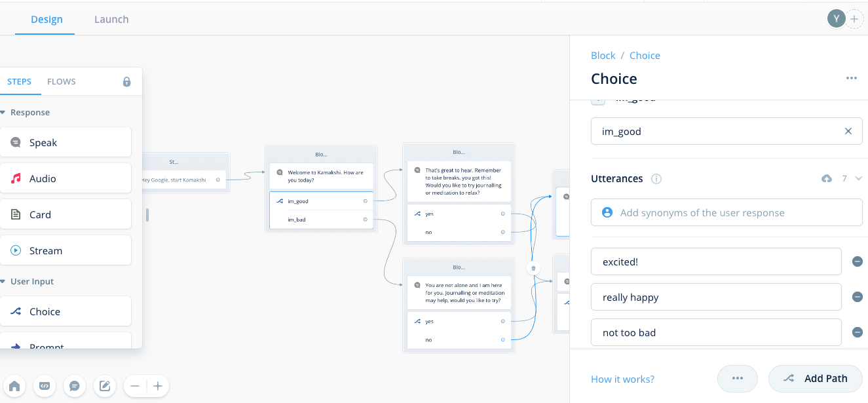The width and height of the screenshot is (868, 403).
Task: Open the comments chat bubble icon
Action: point(75,386)
